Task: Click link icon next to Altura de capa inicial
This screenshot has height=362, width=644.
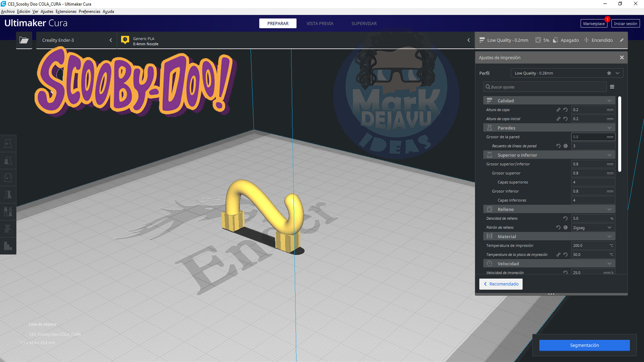Action: 558,119
